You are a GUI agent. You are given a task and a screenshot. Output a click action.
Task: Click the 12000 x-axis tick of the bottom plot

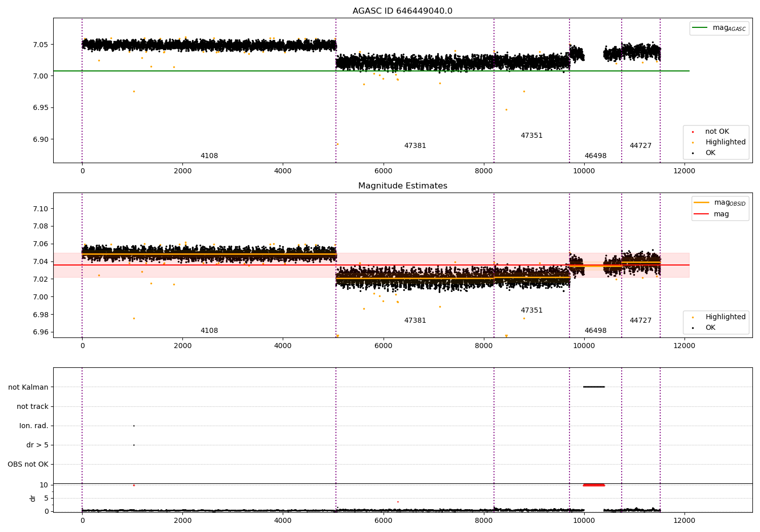click(684, 520)
